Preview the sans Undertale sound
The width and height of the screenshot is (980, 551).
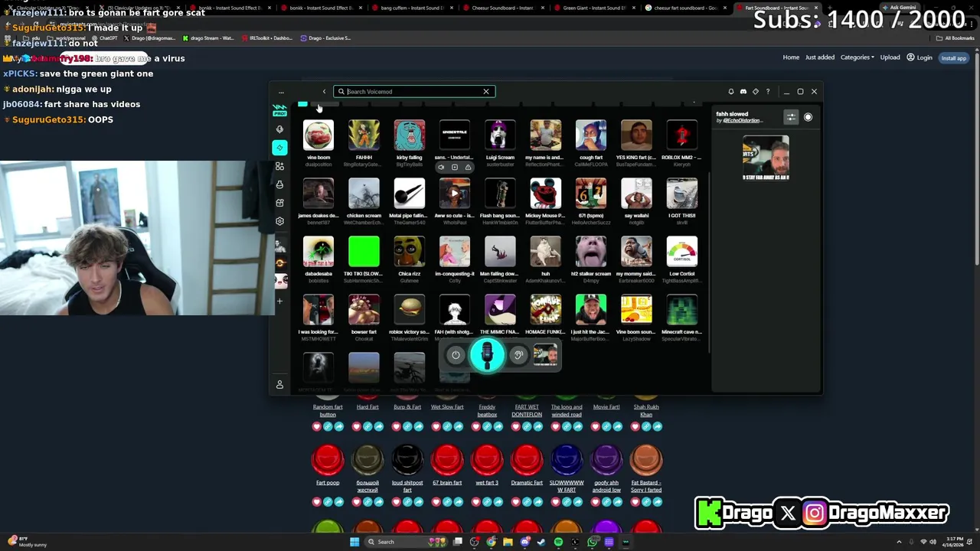440,167
